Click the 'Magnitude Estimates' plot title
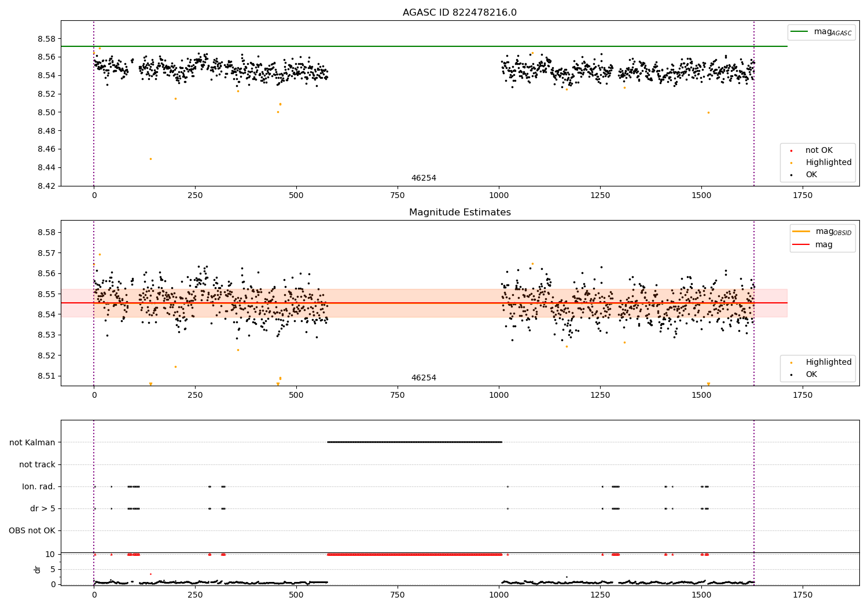The image size is (868, 608). click(459, 213)
